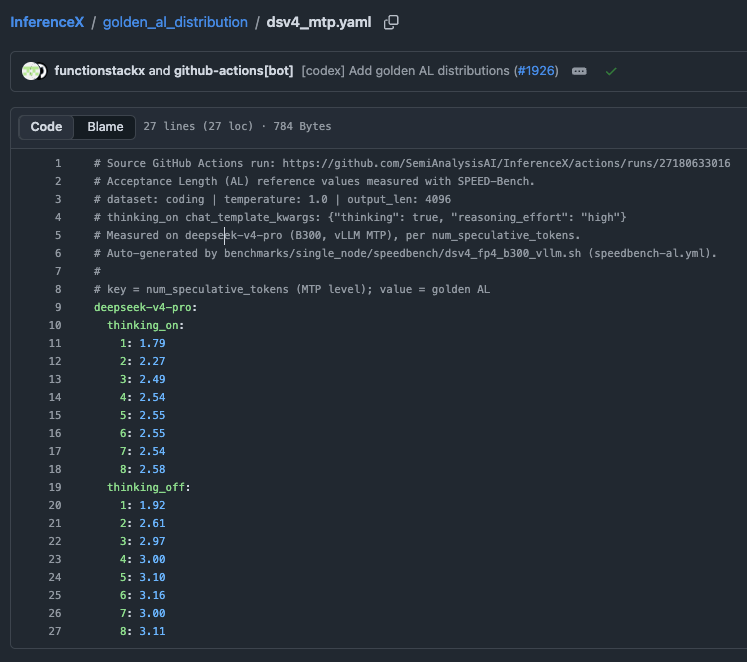
Task: Click the 3.00 value on line 23
Action: [152, 559]
